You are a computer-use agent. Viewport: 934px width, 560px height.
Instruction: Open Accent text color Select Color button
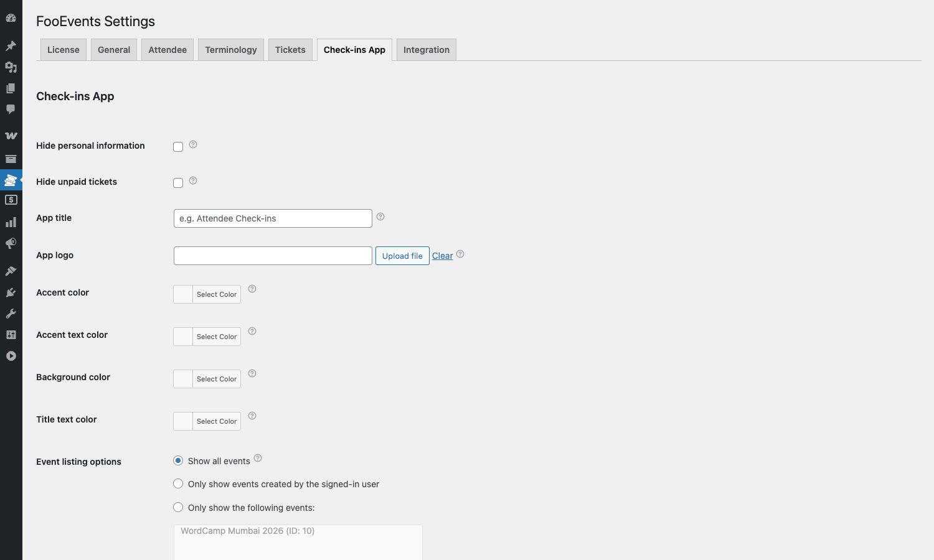click(217, 337)
